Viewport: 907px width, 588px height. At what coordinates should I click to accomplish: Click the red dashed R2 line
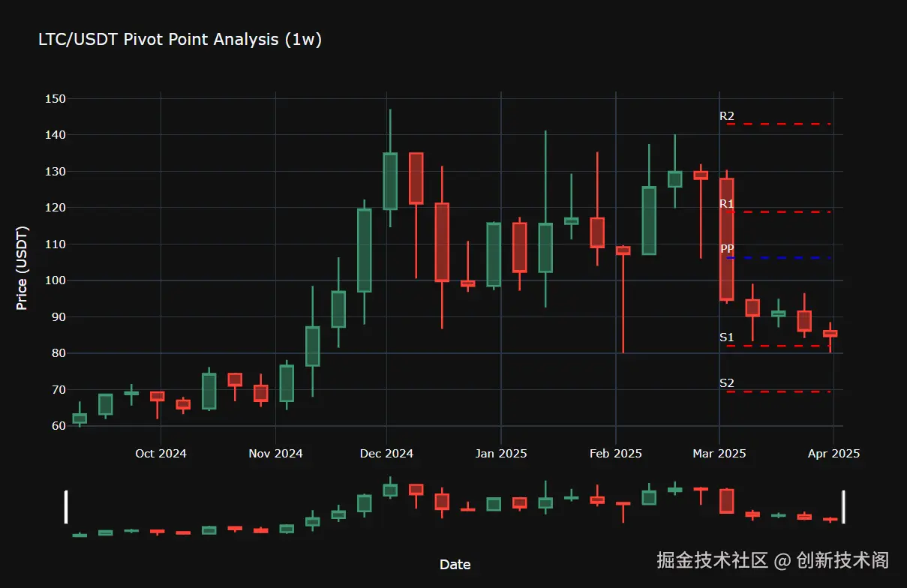tap(779, 124)
